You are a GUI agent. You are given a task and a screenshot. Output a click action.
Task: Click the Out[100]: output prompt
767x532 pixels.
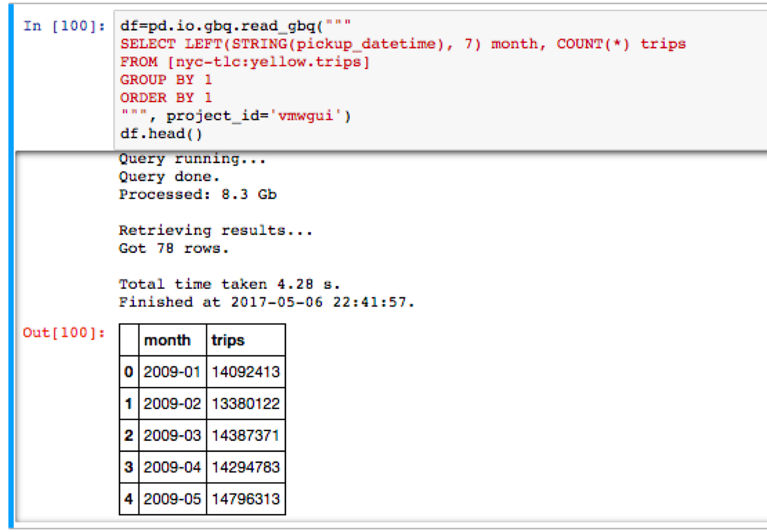[64, 333]
